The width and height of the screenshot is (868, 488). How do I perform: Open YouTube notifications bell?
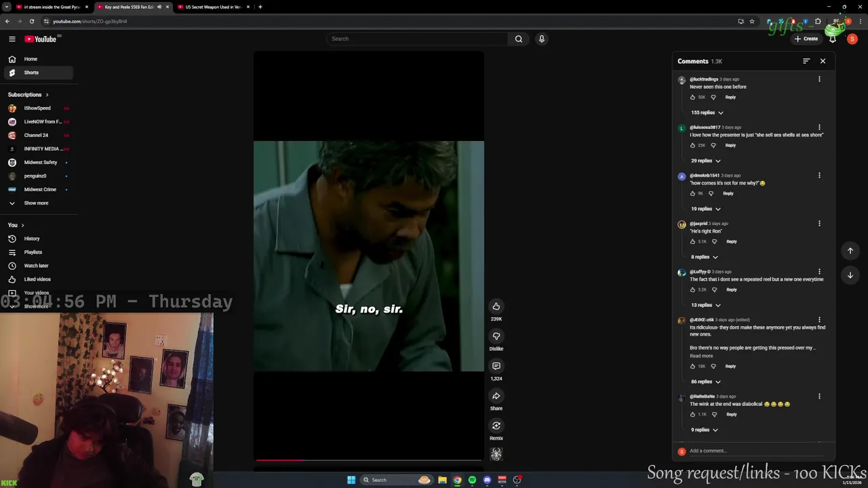833,39
